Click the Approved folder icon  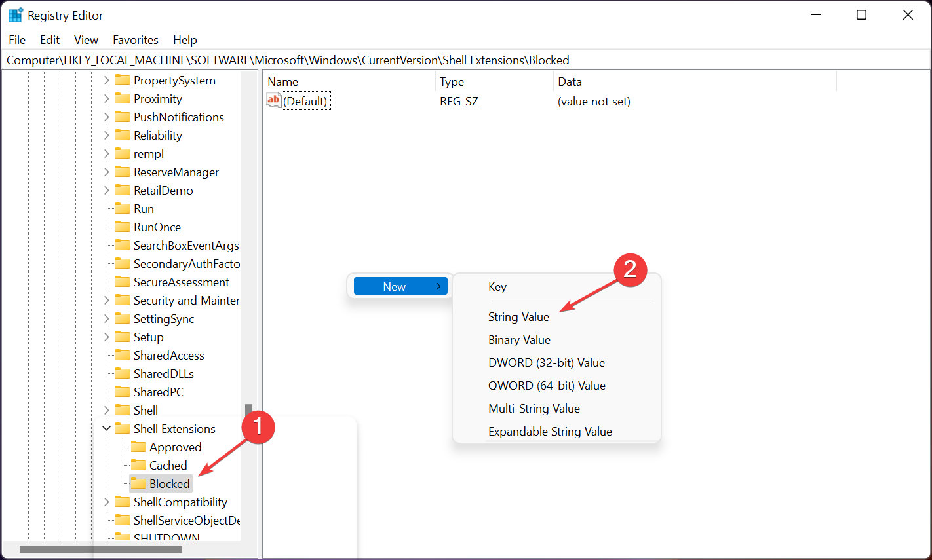[138, 447]
